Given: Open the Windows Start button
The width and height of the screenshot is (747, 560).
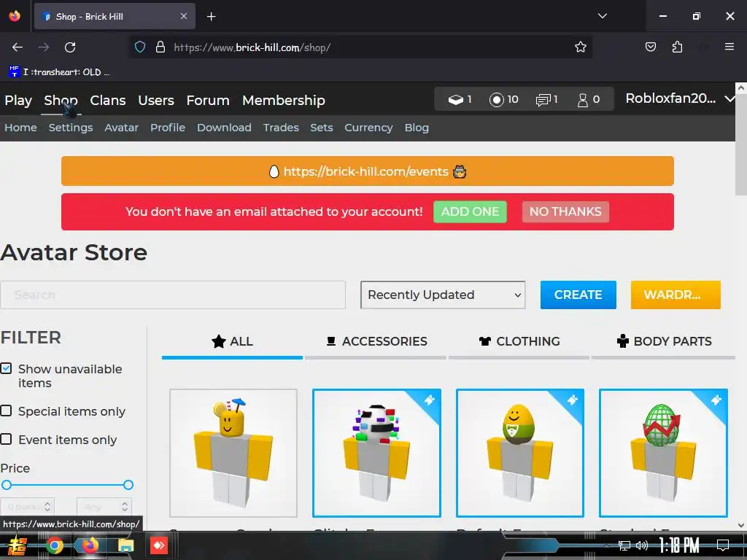Looking at the screenshot, I should pos(18,545).
